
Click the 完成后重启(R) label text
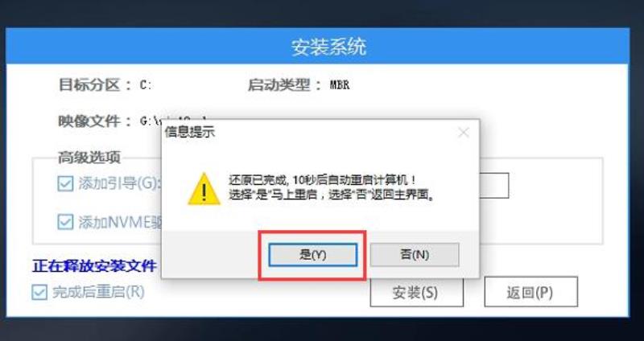(98, 293)
